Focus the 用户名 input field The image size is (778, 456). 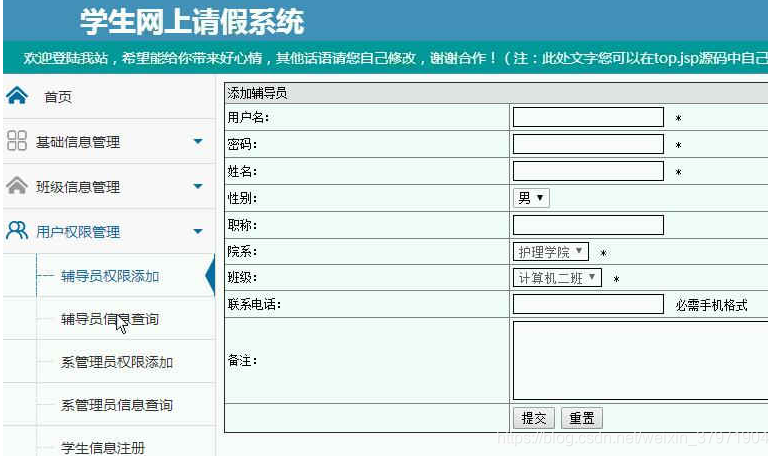tap(588, 117)
